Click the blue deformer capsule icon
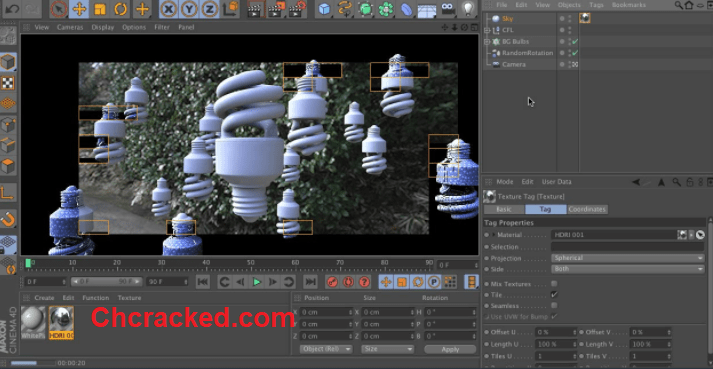The width and height of the screenshot is (713, 369). (406, 9)
